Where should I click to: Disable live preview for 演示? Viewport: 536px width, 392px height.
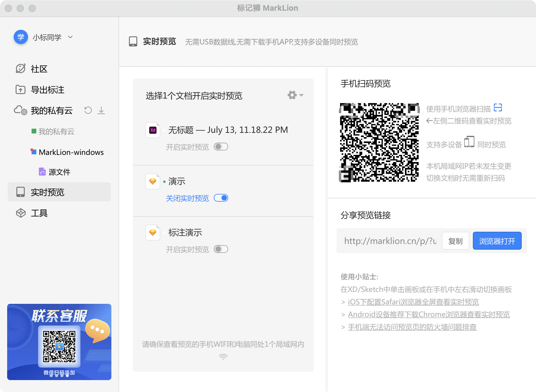(221, 198)
